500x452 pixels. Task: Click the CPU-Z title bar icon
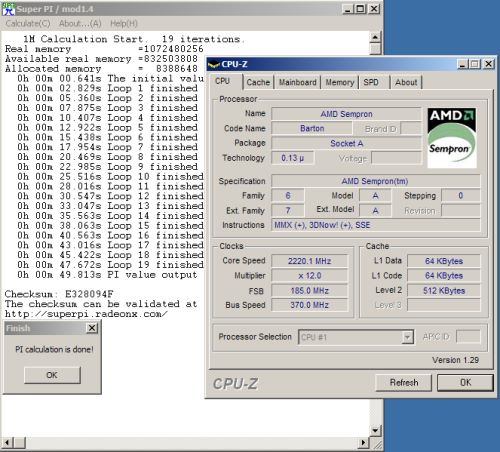[x=214, y=64]
